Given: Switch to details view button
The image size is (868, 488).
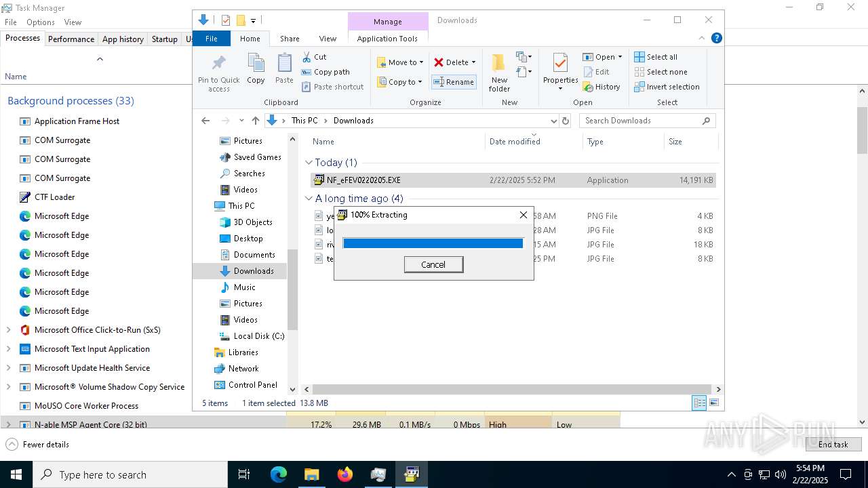Looking at the screenshot, I should point(699,403).
